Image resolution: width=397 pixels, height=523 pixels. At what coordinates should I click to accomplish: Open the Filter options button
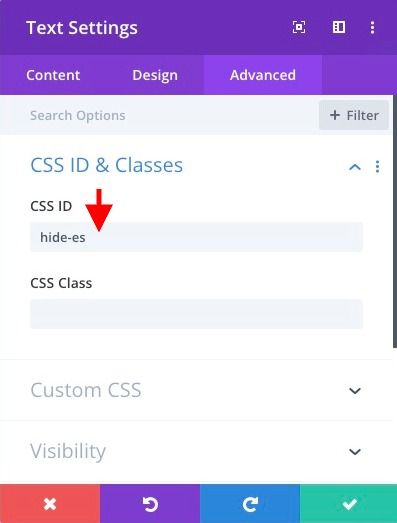tap(354, 115)
